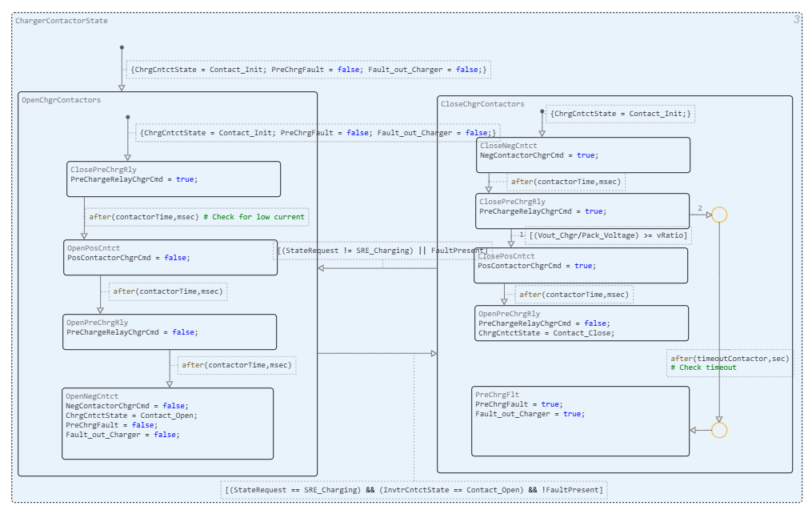
Task: Click the chart-level default transition action label
Action: click(309, 70)
